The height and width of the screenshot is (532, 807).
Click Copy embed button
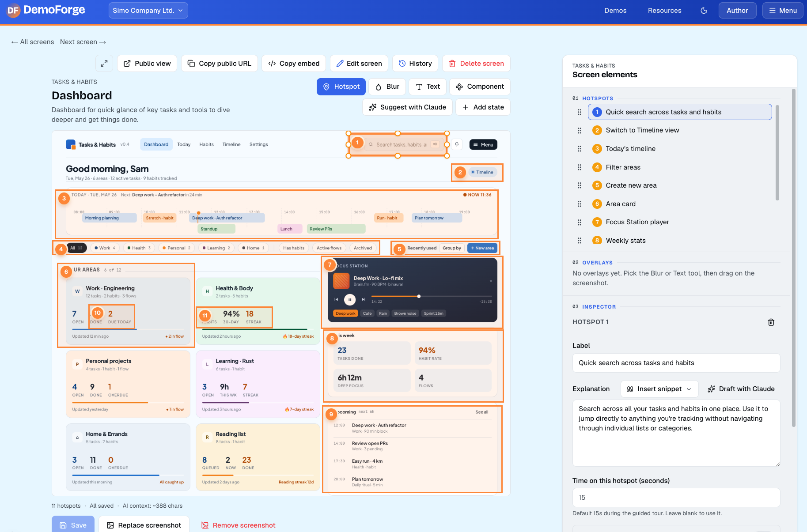(294, 64)
